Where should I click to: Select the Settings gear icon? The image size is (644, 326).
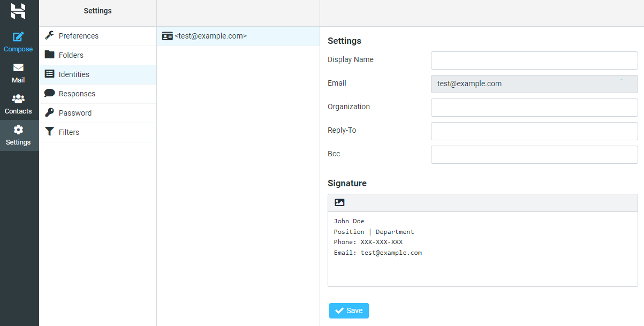[18, 130]
